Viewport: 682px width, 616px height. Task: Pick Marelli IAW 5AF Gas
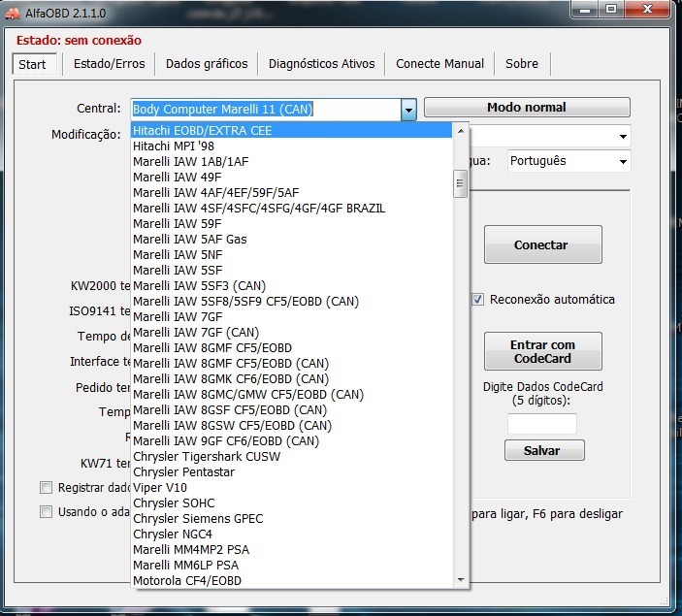(291, 240)
